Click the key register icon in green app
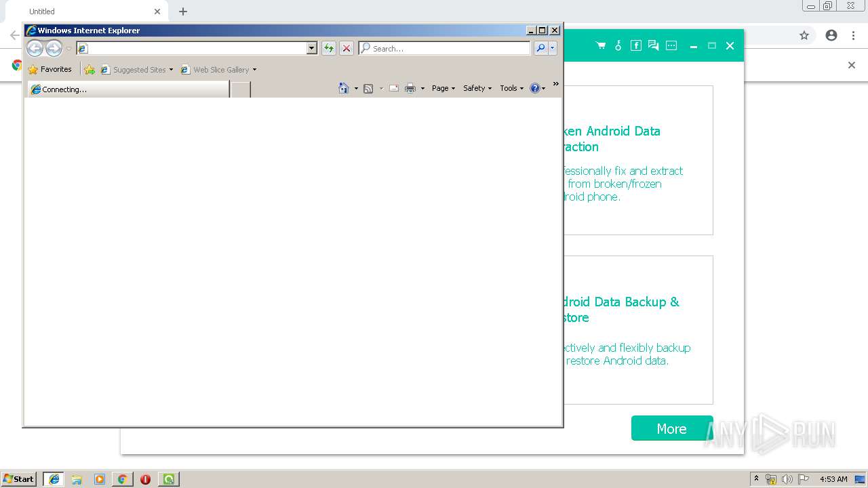The image size is (868, 488). click(x=618, y=45)
